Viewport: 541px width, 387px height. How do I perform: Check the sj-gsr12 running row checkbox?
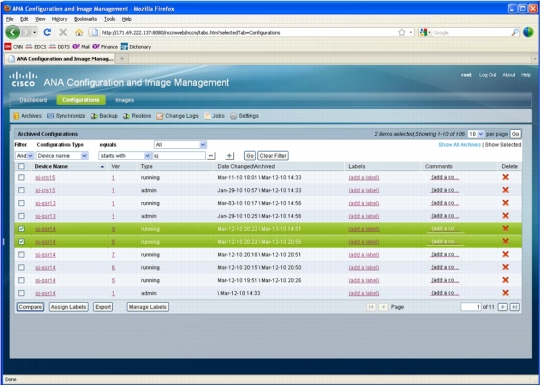click(x=21, y=203)
